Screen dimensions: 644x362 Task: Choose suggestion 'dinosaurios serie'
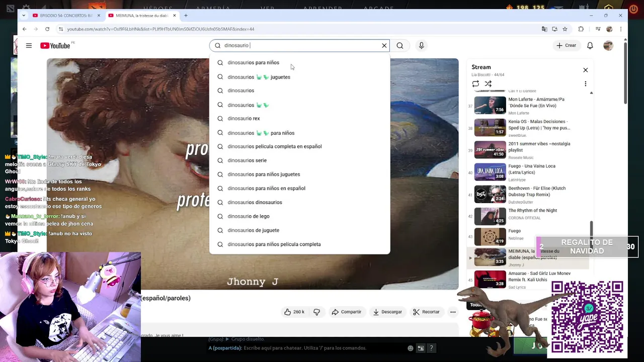click(x=300, y=160)
